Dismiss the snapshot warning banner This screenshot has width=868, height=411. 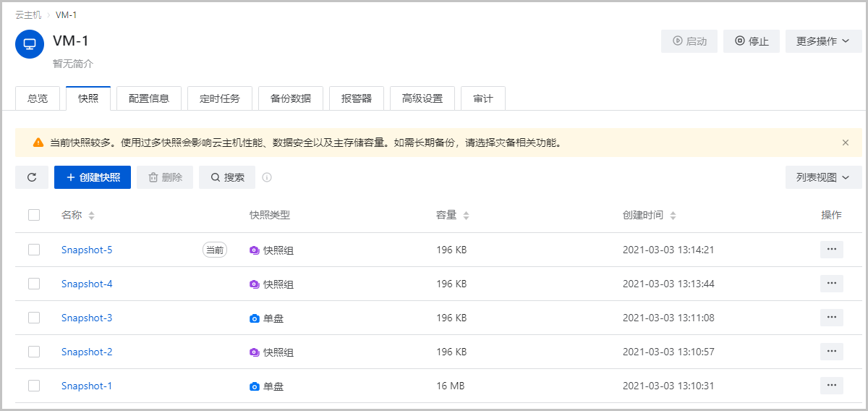pyautogui.click(x=846, y=143)
